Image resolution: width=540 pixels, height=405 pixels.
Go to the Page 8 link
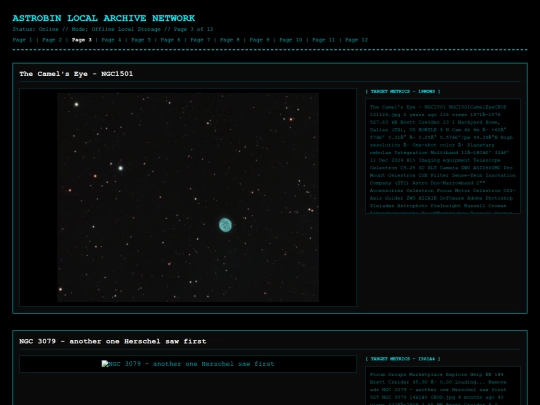(x=230, y=40)
